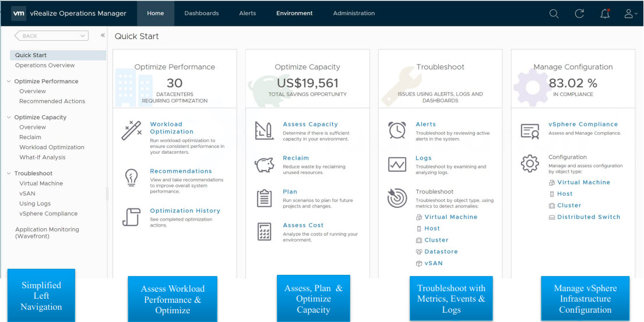Open the Plan link
Viewport: 644px width, 322px height.
click(x=290, y=192)
